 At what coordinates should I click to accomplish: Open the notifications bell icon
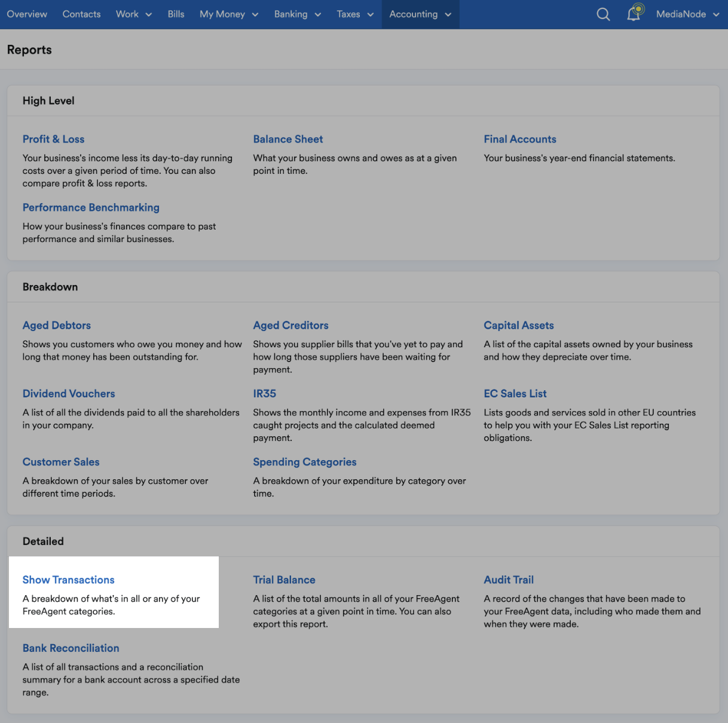634,13
